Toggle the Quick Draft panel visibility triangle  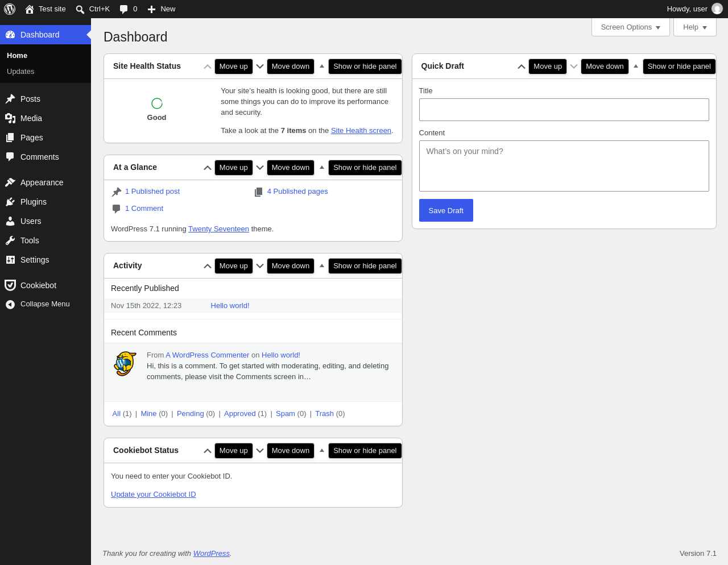tap(636, 66)
